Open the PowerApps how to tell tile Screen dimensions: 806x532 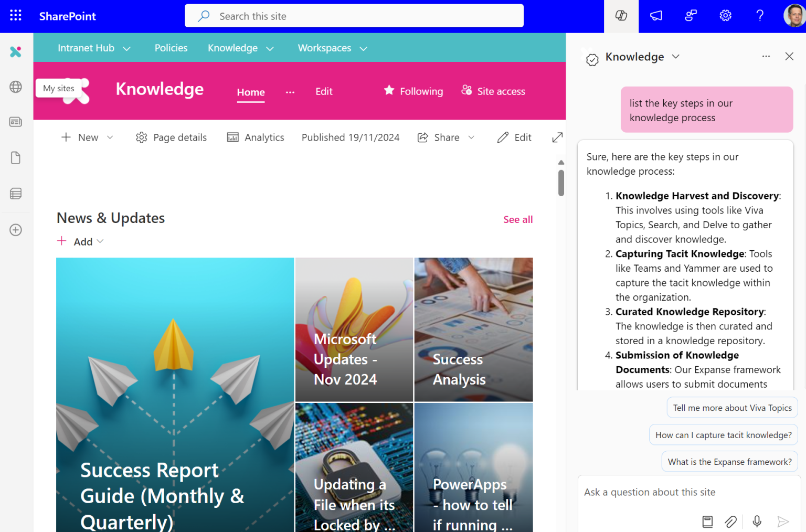(474, 467)
